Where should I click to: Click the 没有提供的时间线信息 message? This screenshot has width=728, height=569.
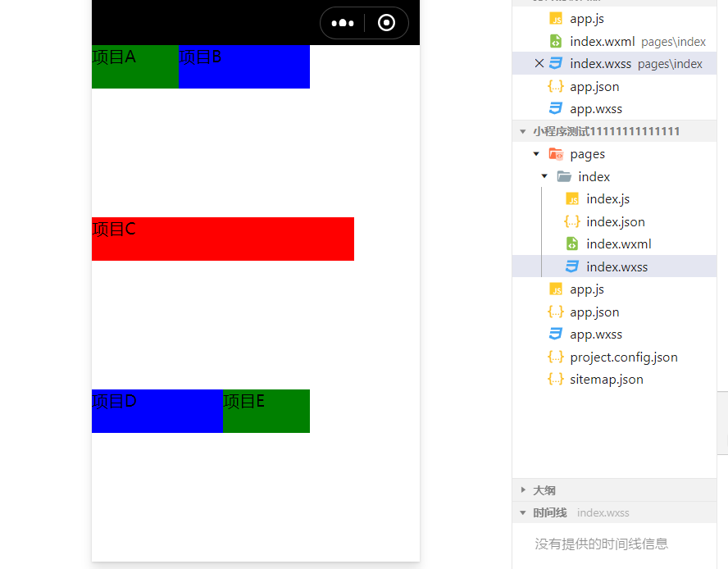point(601,544)
